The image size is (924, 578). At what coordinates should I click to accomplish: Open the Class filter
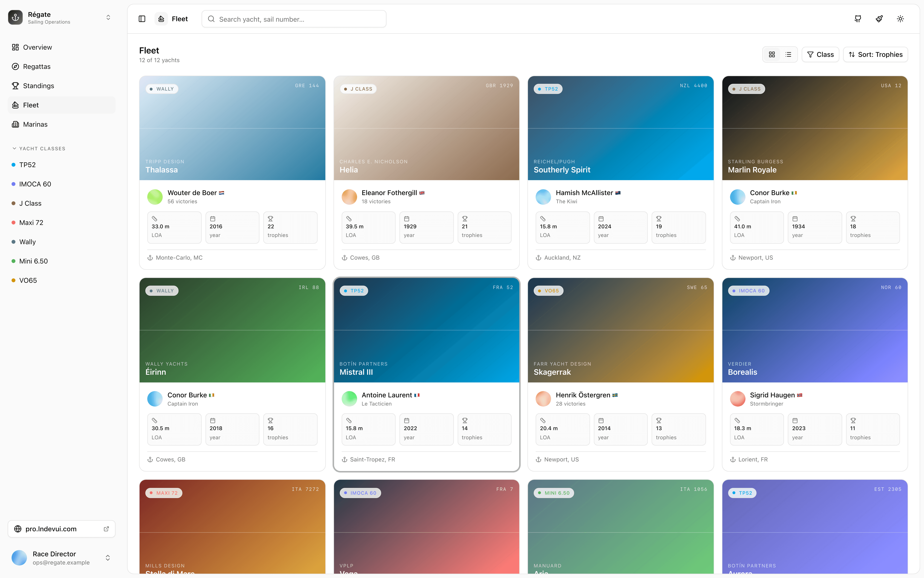pos(820,55)
